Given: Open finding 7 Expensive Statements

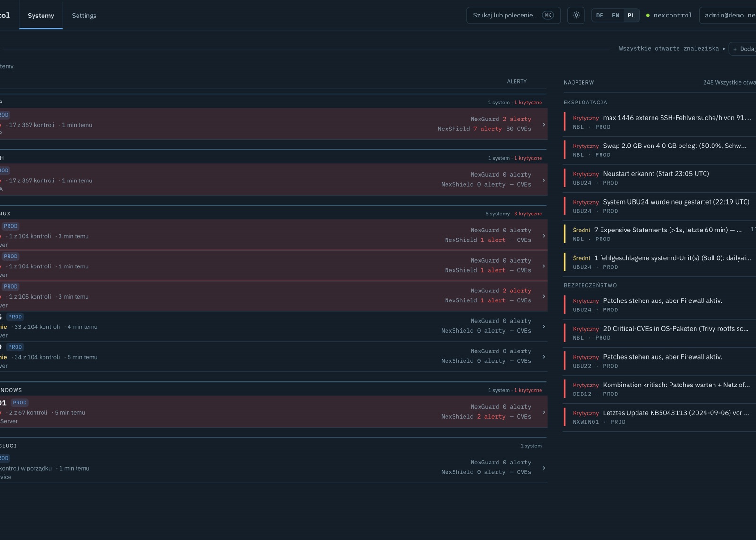Looking at the screenshot, I should pyautogui.click(x=660, y=234).
